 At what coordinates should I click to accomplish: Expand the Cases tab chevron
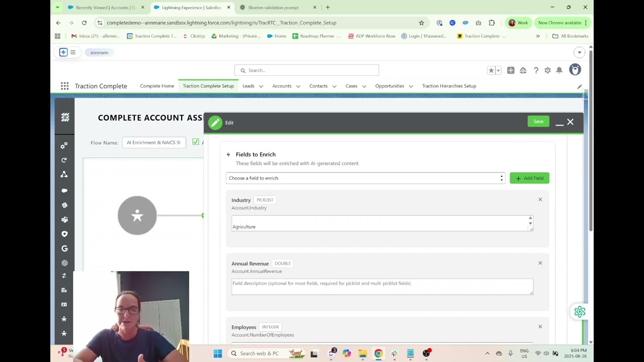(364, 86)
